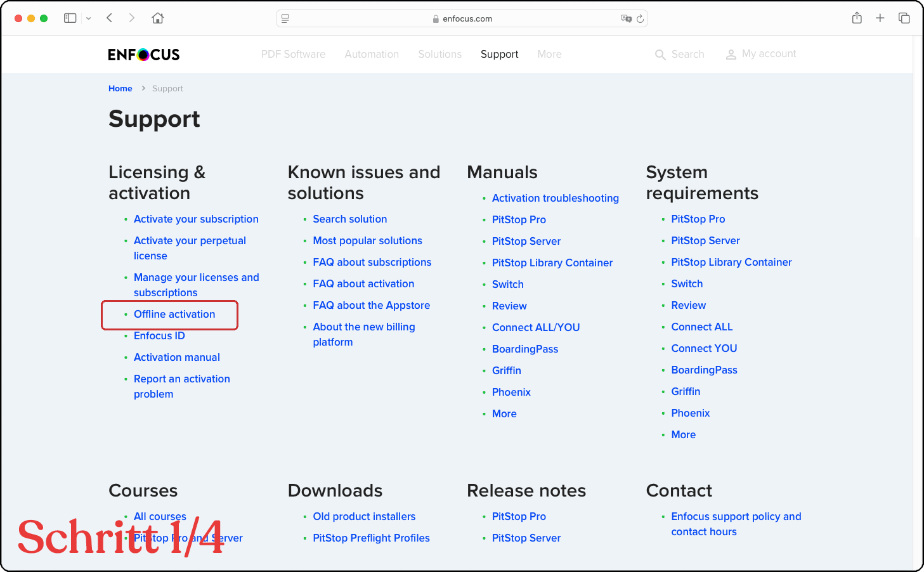Open a new tab with plus icon
This screenshot has width=924, height=572.
point(880,18)
